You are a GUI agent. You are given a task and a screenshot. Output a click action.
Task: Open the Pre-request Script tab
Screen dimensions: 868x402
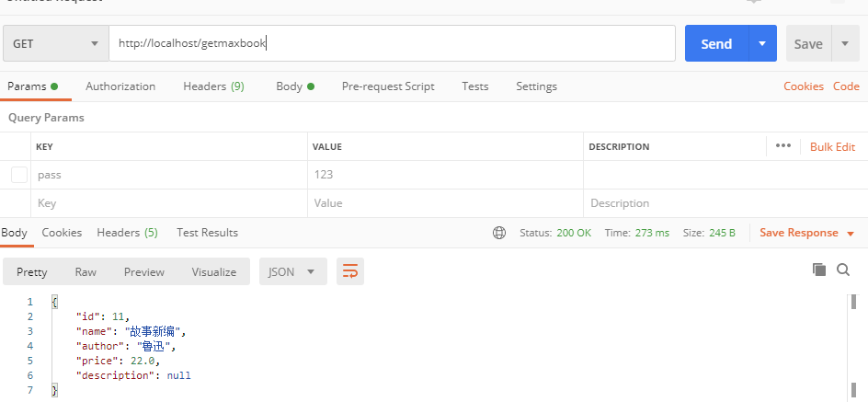(x=388, y=86)
